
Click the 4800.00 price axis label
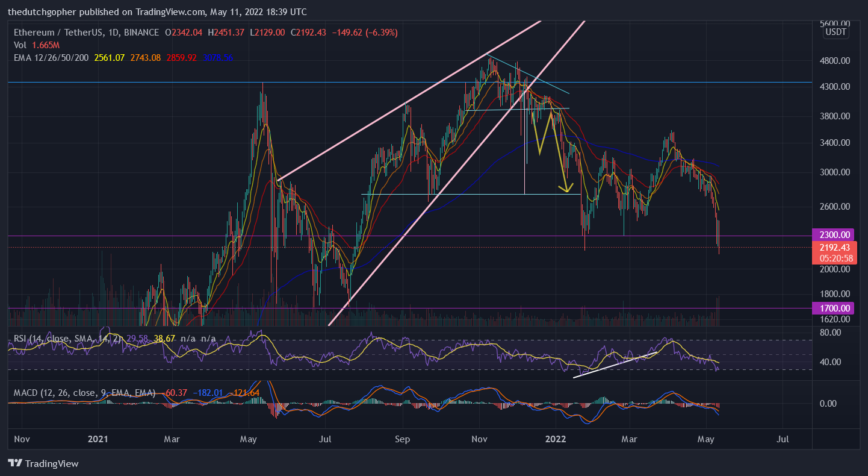point(834,61)
